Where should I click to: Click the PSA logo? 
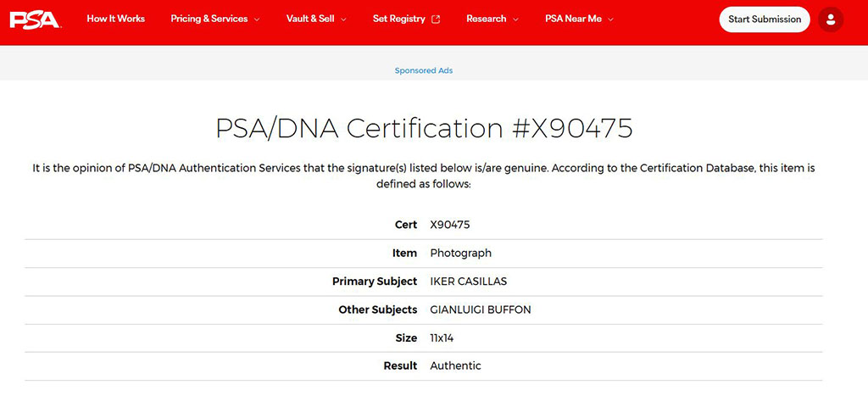tap(34, 19)
